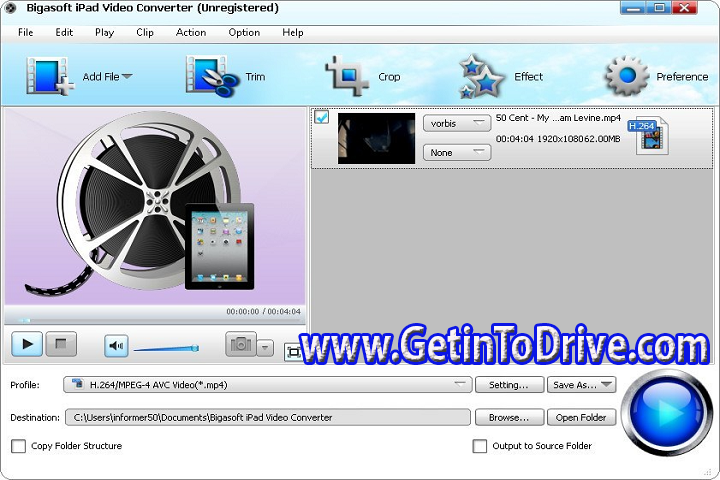Click the file name '50 Cent - My ...am Levine.mp4'
Image resolution: width=720 pixels, height=480 pixels.
coord(558,118)
